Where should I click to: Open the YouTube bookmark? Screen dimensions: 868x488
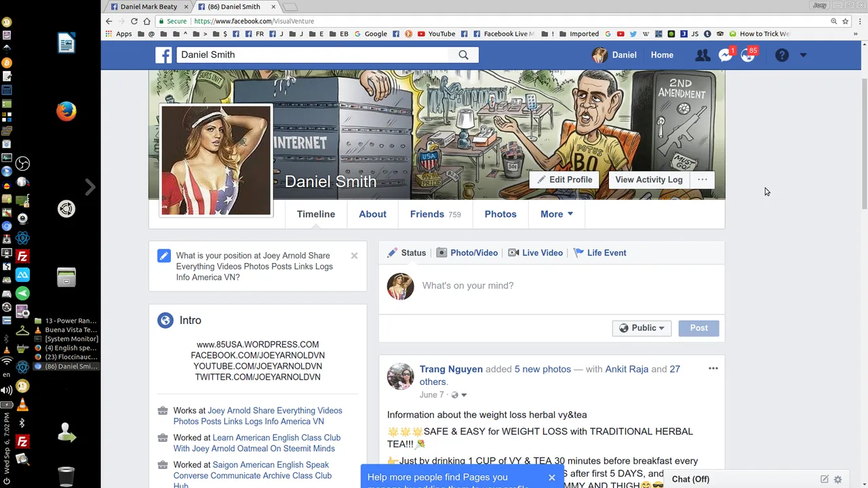(436, 34)
